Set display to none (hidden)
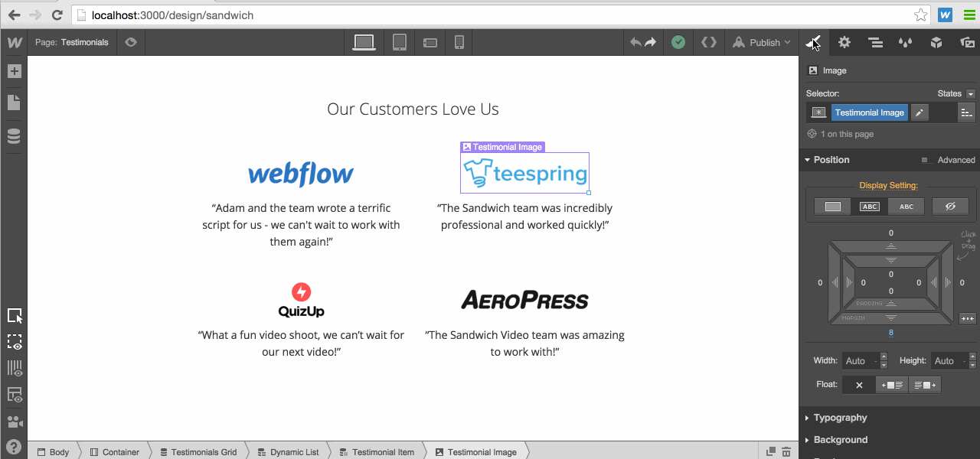Viewport: 980px width, 459px height. [x=950, y=207]
